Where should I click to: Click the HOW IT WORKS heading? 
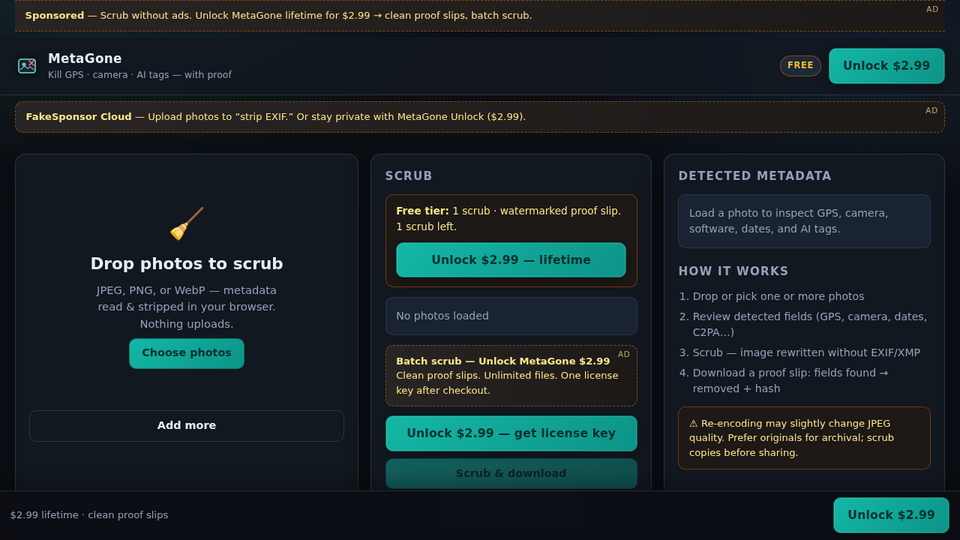[733, 271]
